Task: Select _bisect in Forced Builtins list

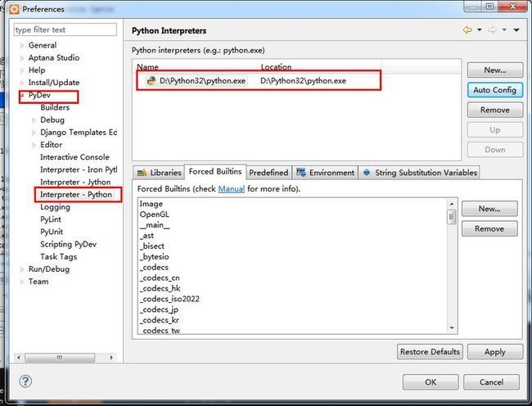Action: [x=151, y=246]
